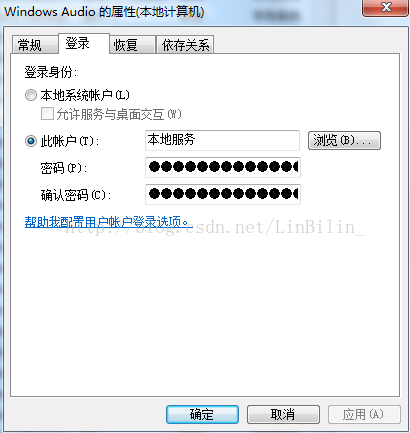Focus the 确认密码 confirmation field

[223, 194]
